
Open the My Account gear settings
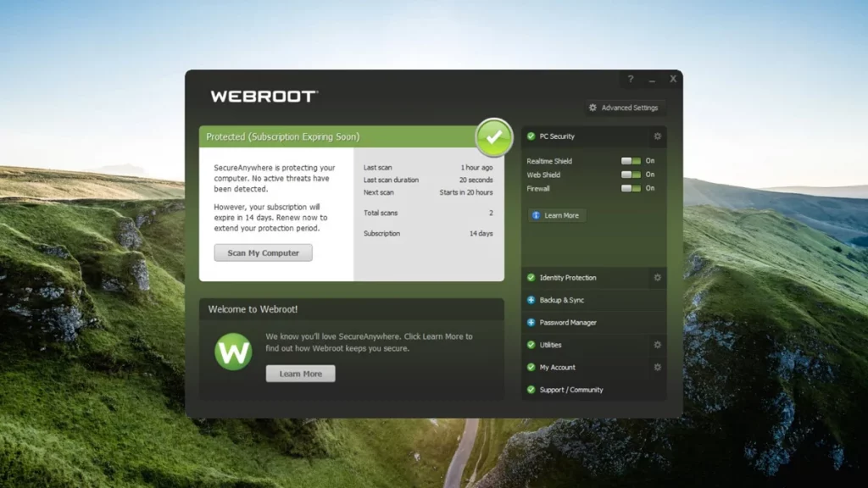(657, 368)
